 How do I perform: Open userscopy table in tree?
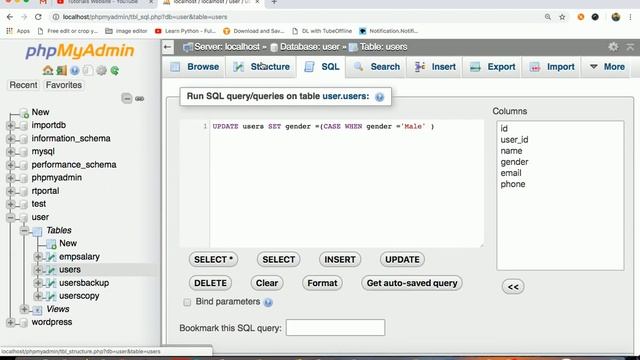[x=79, y=296]
